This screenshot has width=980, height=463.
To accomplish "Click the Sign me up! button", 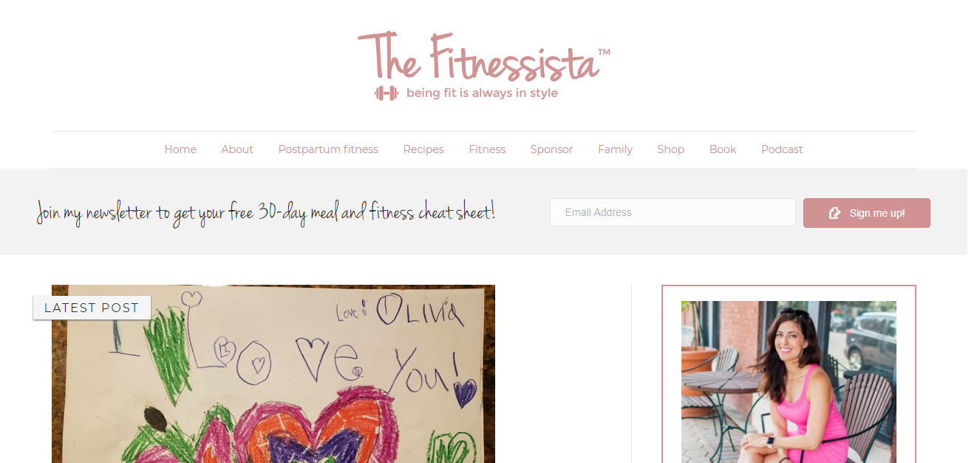I will (867, 213).
